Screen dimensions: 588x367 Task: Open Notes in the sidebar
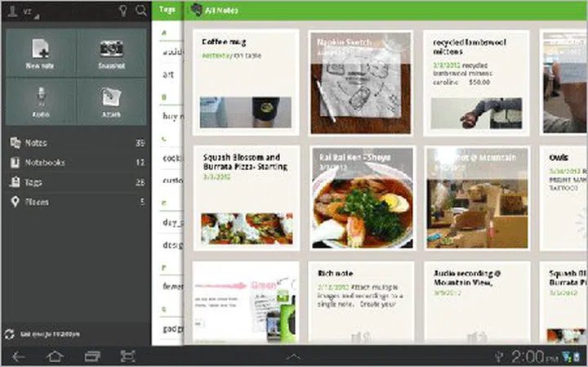coord(37,143)
